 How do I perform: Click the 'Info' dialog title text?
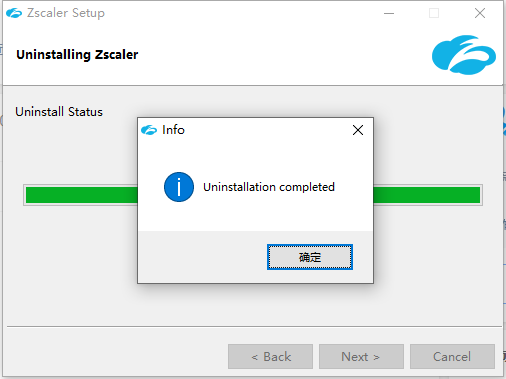tap(173, 130)
